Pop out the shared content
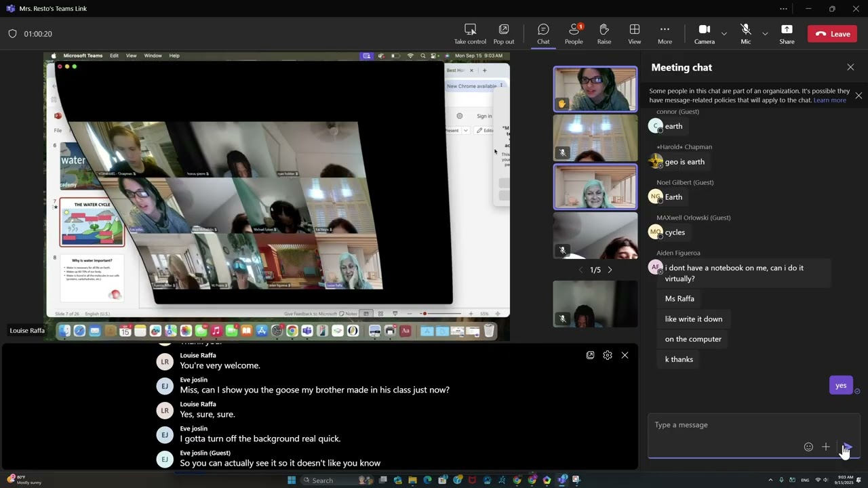 [504, 34]
